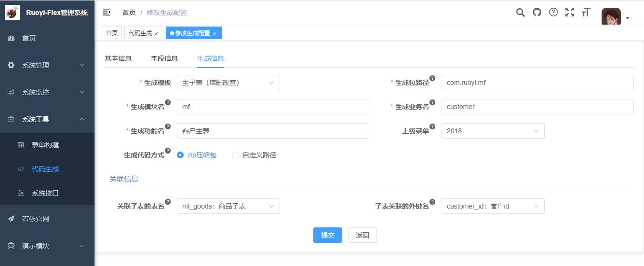The width and height of the screenshot is (644, 266).
Task: Select the 生成信息 tab
Action: (x=211, y=58)
